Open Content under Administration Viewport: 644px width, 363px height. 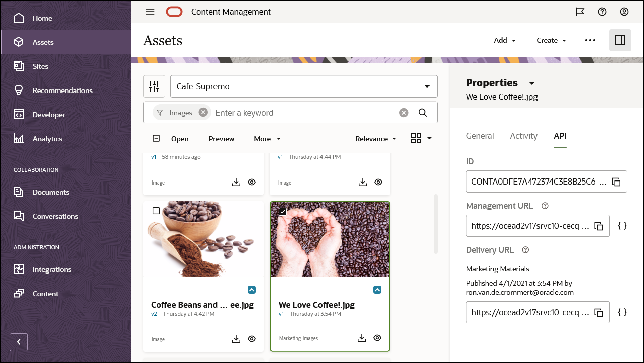pos(66,294)
